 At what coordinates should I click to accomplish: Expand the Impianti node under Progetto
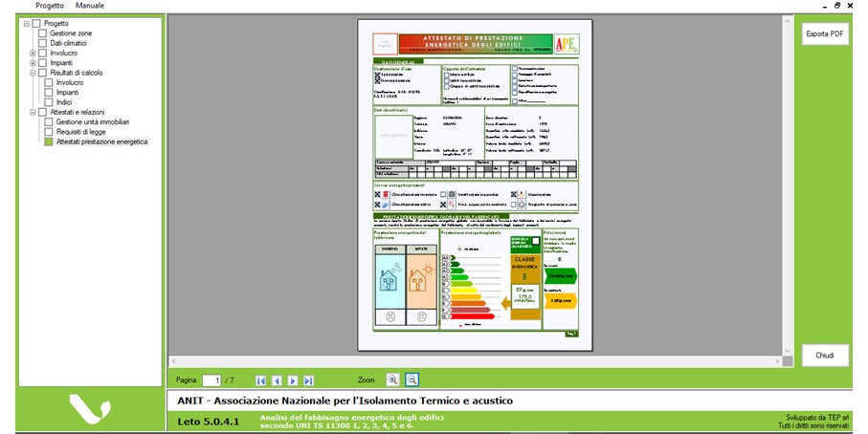[x=32, y=63]
